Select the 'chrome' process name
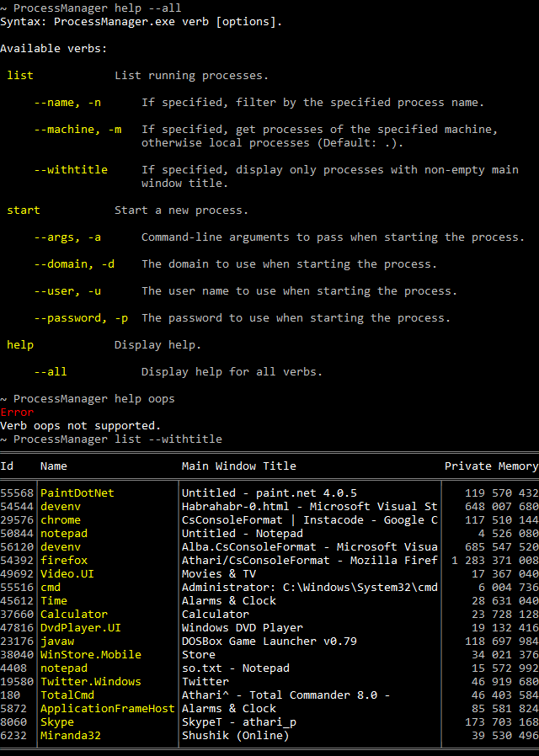Viewport: 539px width, 756px height. 61,520
